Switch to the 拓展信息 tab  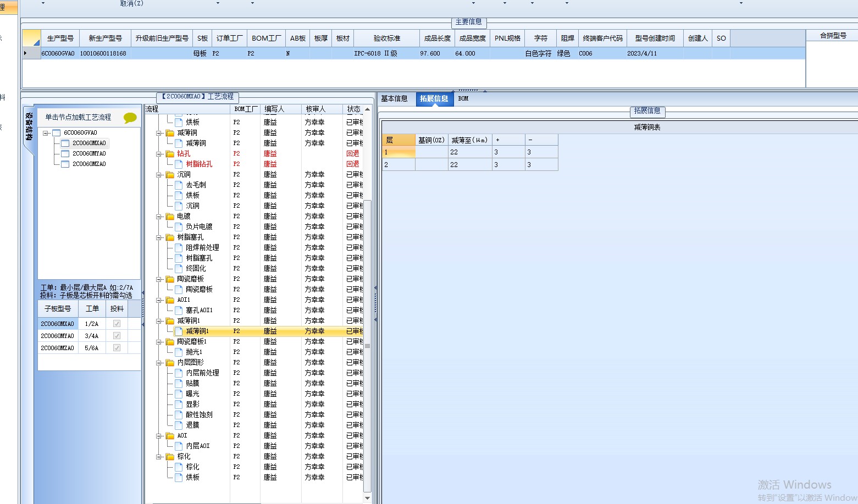point(434,99)
